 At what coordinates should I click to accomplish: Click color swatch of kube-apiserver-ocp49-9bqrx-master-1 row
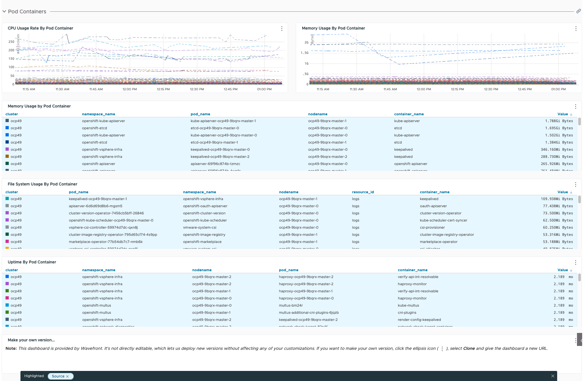click(7, 121)
